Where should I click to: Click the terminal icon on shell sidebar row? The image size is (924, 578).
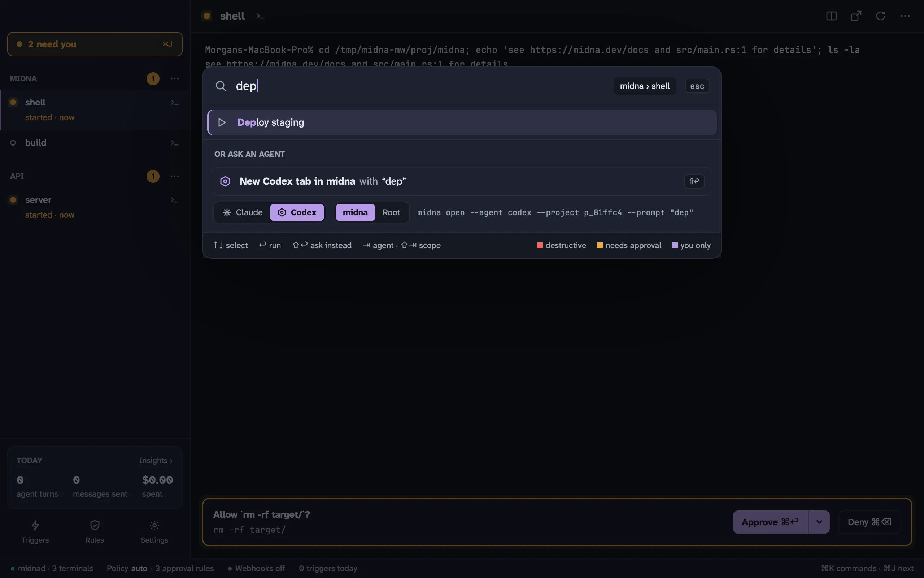pyautogui.click(x=174, y=103)
